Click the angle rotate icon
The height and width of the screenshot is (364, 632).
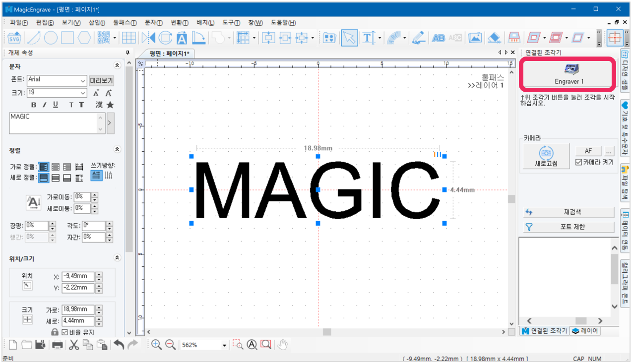pos(199,38)
